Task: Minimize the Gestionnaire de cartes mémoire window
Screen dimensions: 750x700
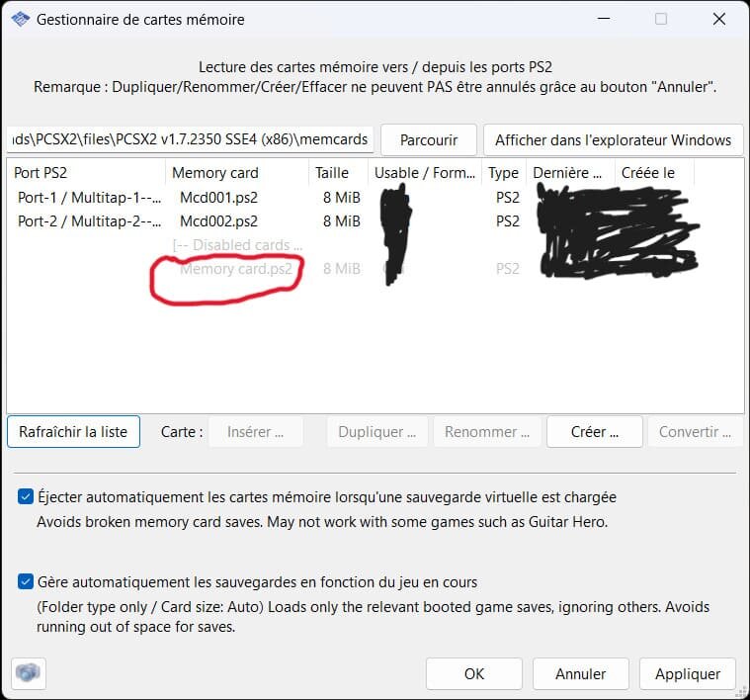Action: [605, 19]
